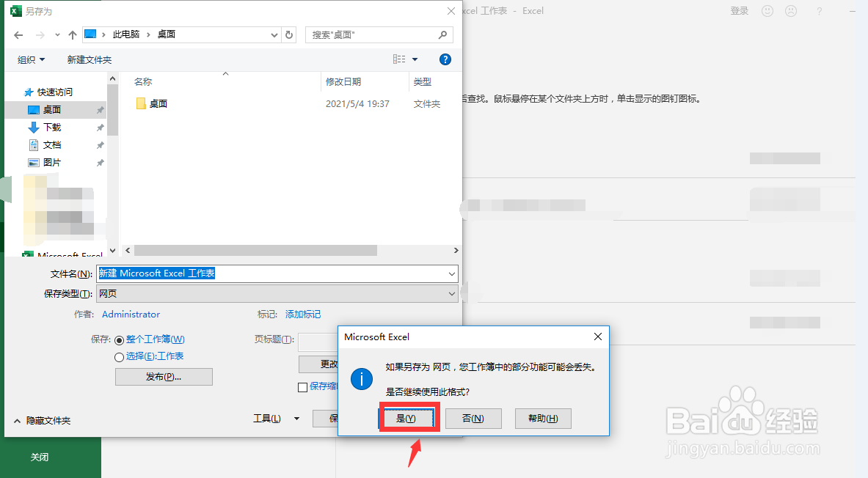Open the Organize menu

(x=31, y=60)
